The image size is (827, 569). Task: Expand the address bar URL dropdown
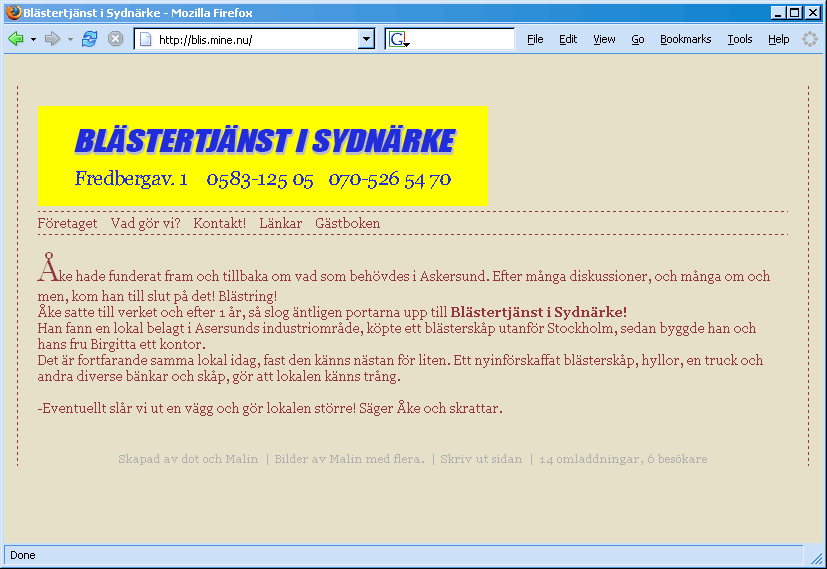click(366, 39)
